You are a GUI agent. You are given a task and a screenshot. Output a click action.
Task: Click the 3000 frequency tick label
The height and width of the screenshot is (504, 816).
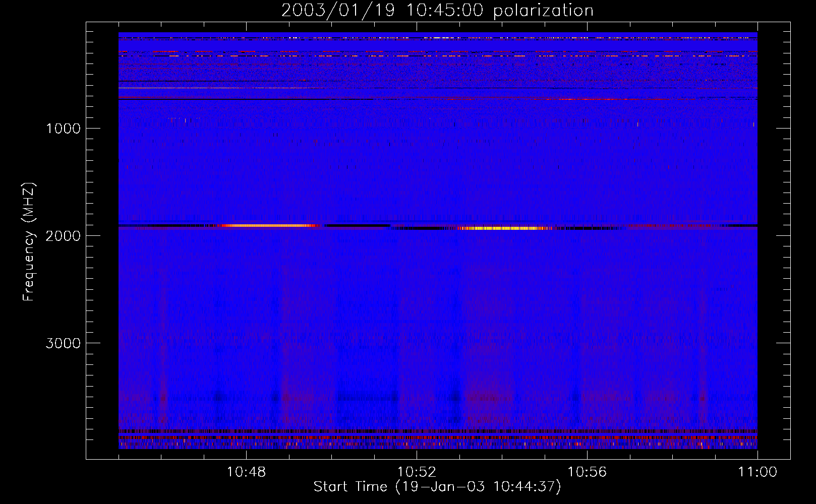63,343
